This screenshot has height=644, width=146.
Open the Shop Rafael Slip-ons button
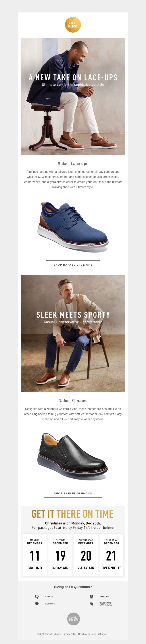point(73,493)
